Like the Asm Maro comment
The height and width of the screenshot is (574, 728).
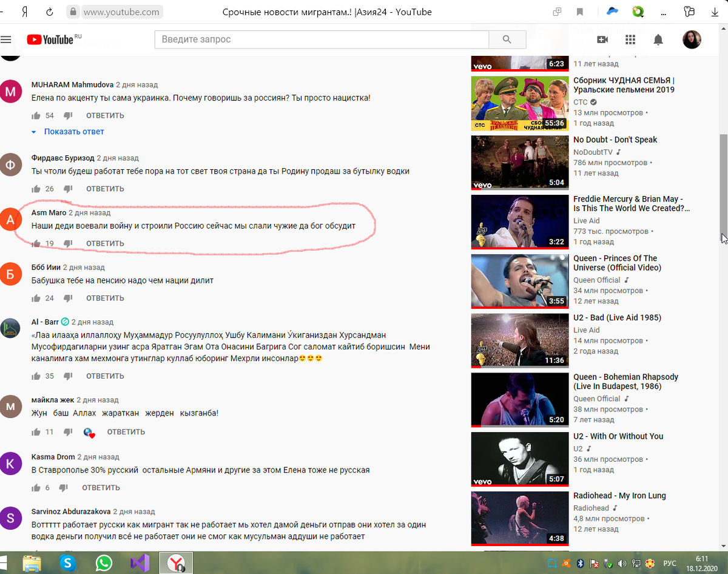click(36, 243)
